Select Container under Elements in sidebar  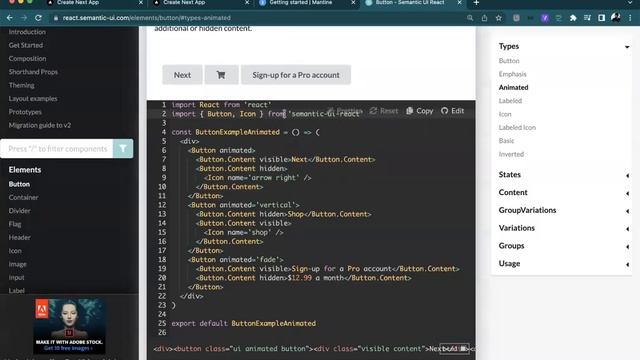tap(23, 197)
